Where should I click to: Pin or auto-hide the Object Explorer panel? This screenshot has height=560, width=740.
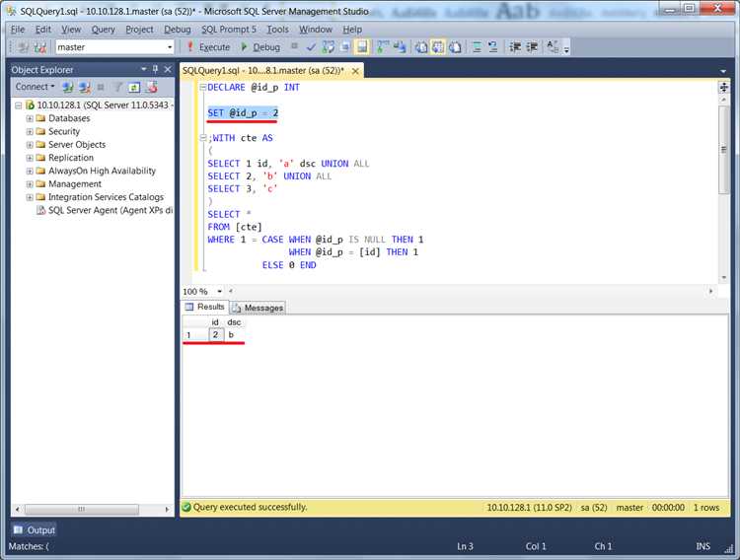click(x=156, y=70)
